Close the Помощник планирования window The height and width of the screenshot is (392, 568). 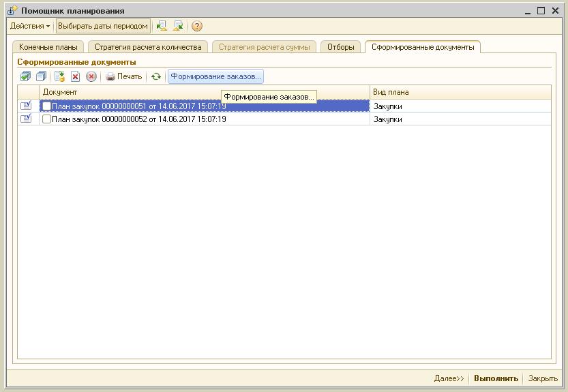pos(555,11)
